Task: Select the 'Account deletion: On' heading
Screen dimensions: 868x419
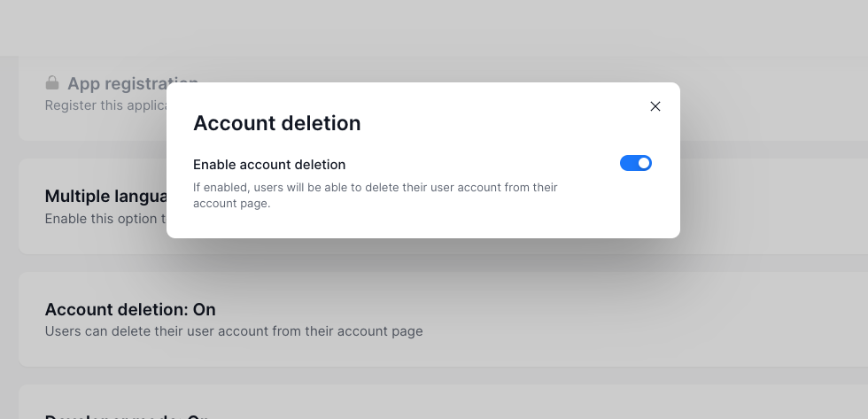Action: [x=130, y=309]
